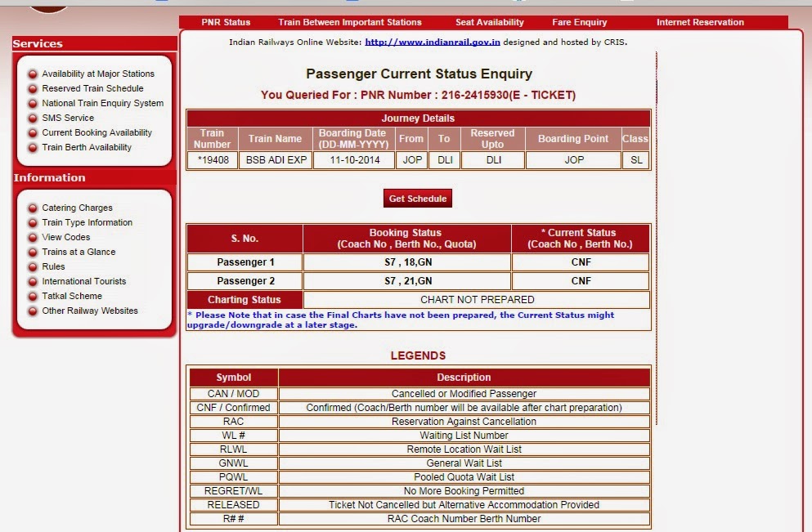Select the class SL cell
Image resolution: width=812 pixels, height=532 pixels.
(x=636, y=160)
